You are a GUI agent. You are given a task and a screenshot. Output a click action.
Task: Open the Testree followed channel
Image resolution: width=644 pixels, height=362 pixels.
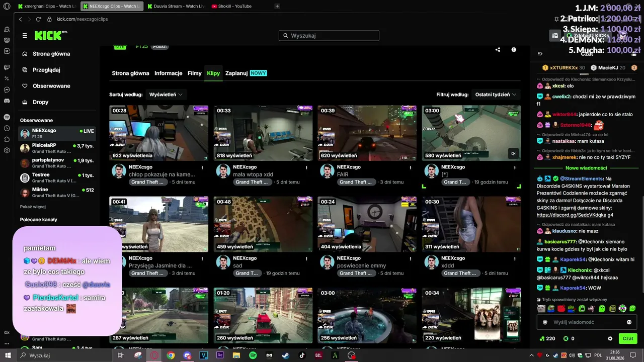click(57, 177)
